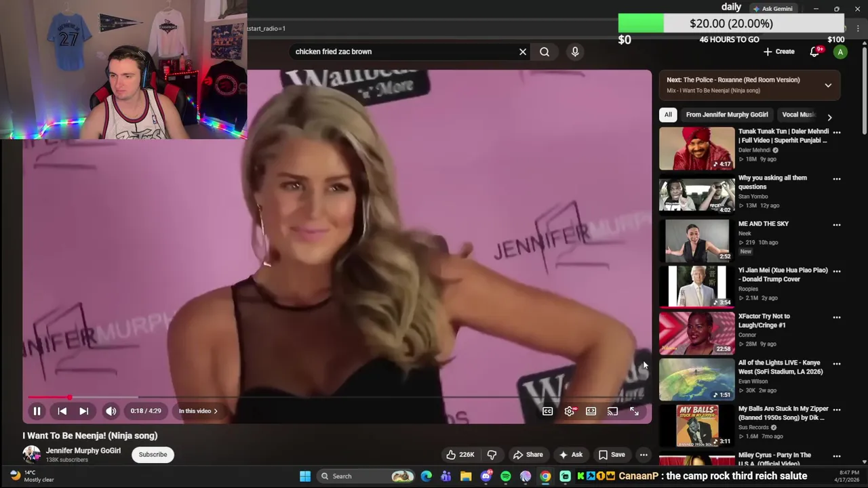
Task: Open options for 'Why you asking' video
Action: click(x=837, y=179)
